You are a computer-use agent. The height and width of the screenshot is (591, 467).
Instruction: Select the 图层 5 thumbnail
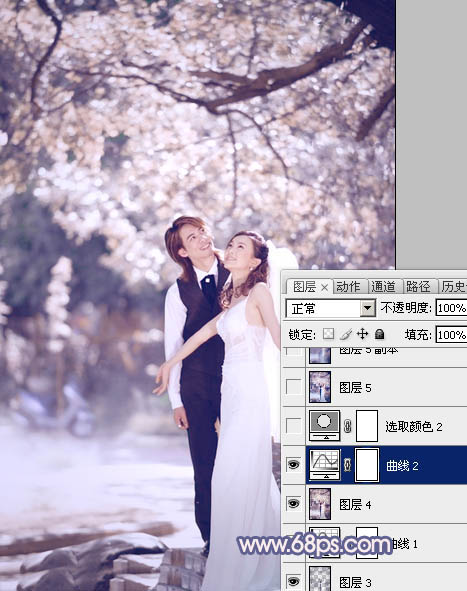pos(320,387)
